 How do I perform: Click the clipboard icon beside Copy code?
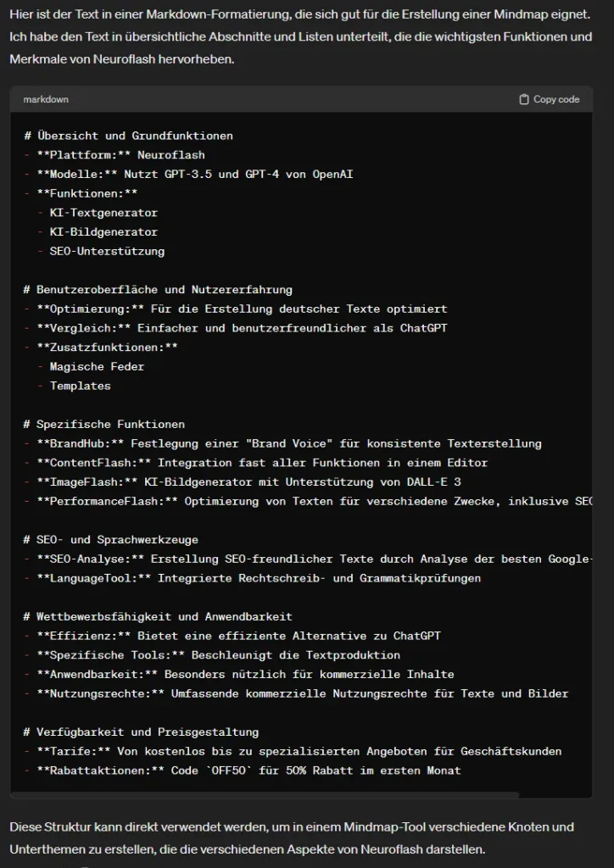tap(524, 99)
